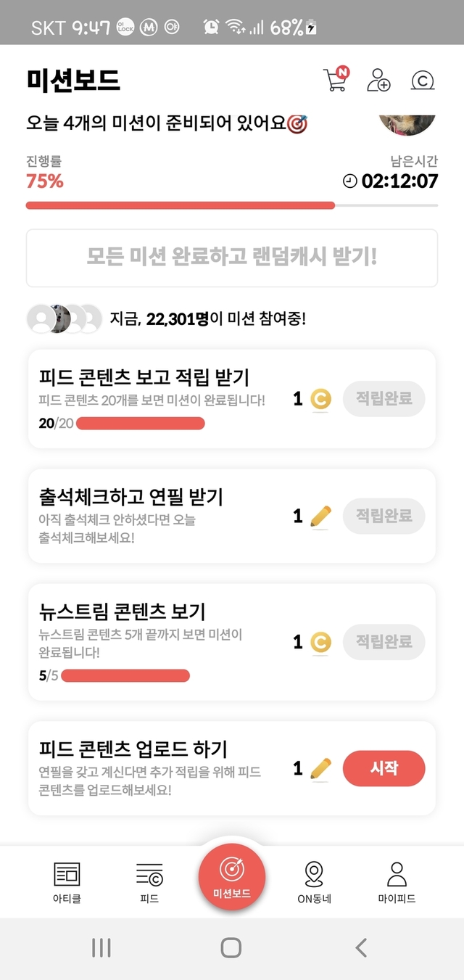Viewport: 464px width, 980px height.
Task: Go to the 마이피드 tab
Action: [x=397, y=881]
